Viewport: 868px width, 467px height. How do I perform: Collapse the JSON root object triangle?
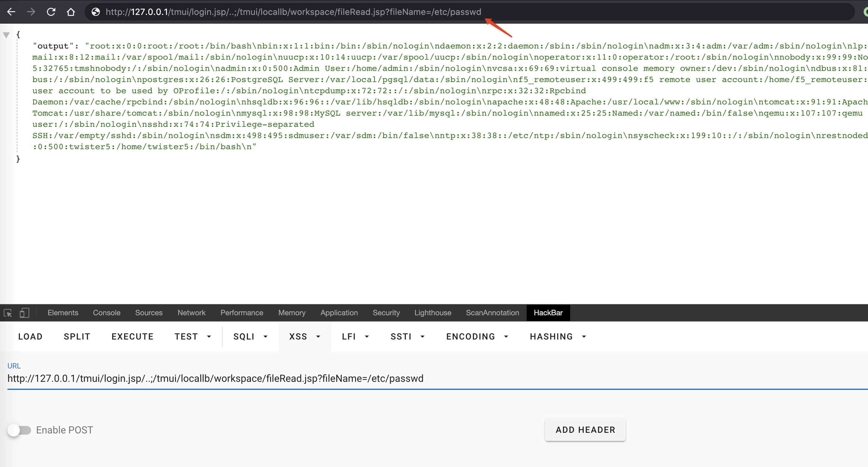(x=6, y=35)
